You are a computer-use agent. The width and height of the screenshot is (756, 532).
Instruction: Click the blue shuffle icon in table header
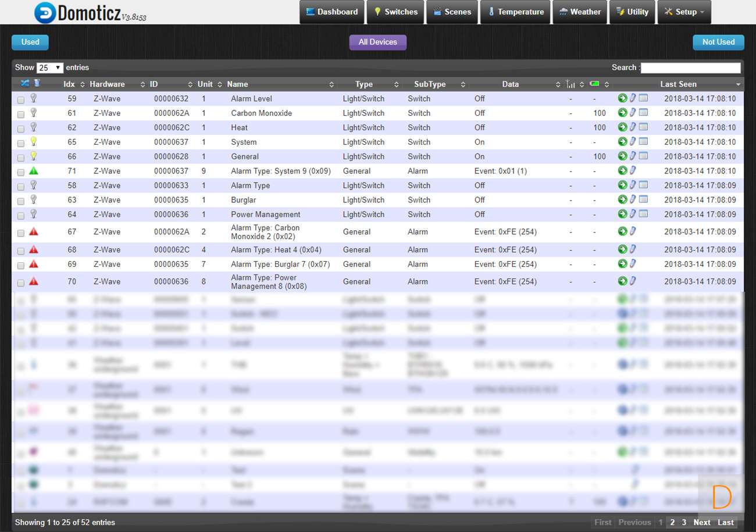(x=25, y=84)
